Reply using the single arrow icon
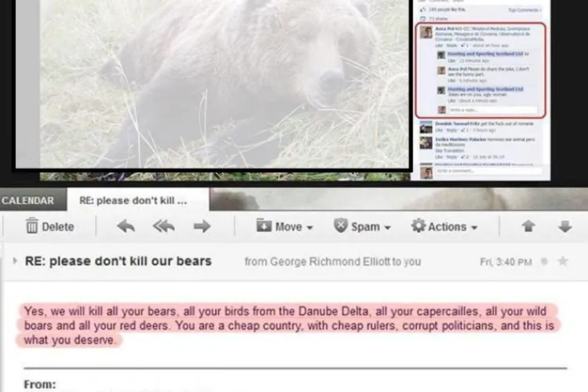 [x=125, y=227]
